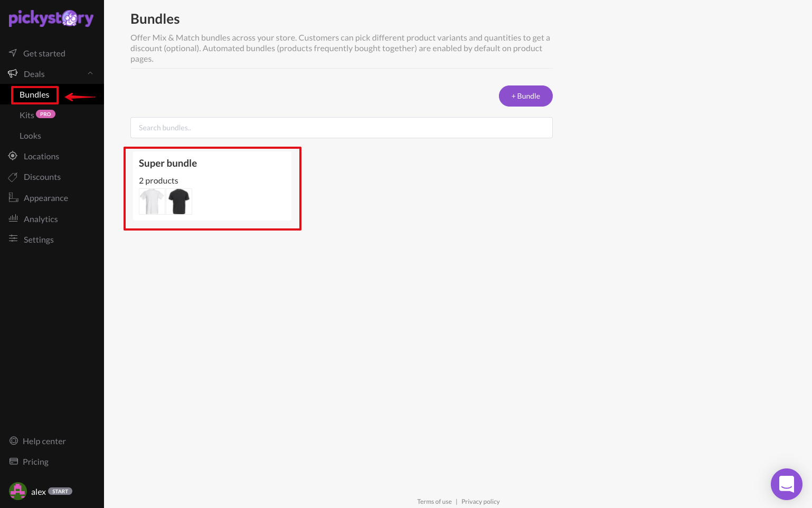
Task: Click the Pricing card icon
Action: point(14,461)
